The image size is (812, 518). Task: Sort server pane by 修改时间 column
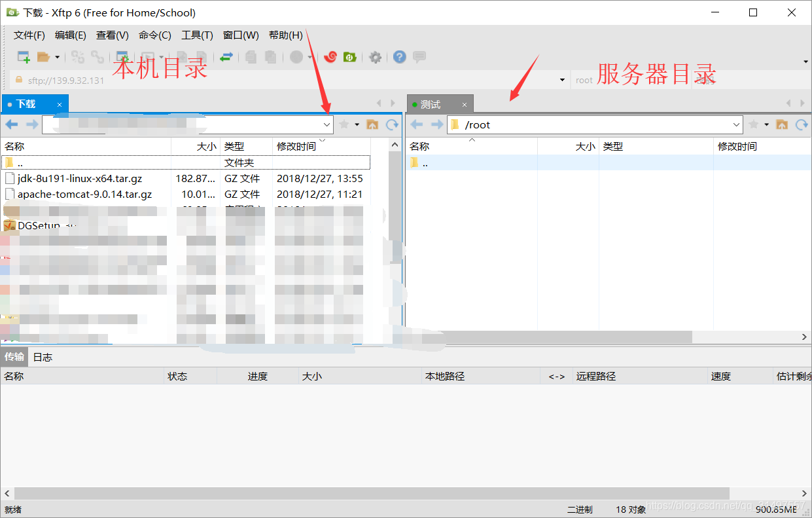[x=761, y=146]
